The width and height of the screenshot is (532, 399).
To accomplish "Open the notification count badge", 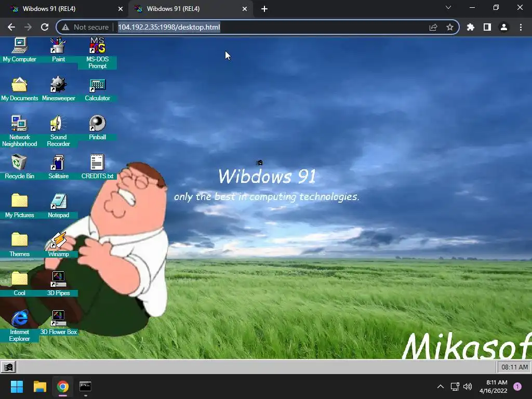I will click(517, 387).
